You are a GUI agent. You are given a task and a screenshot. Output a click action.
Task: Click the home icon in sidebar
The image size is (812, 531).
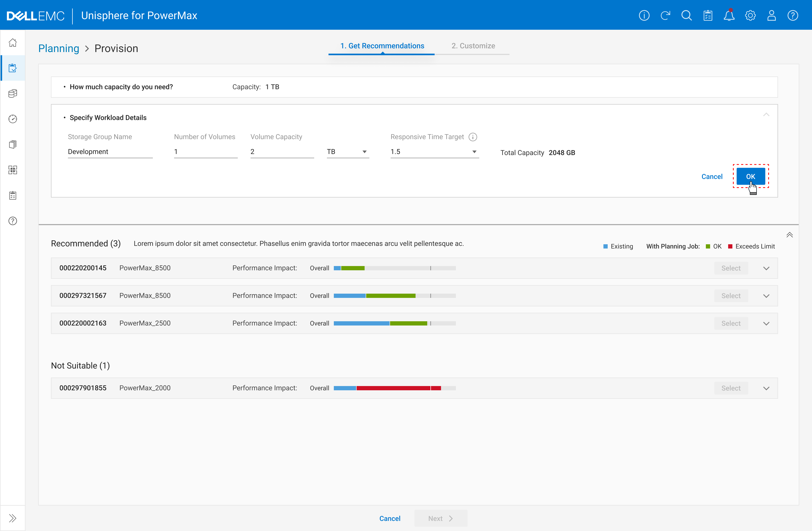pos(13,43)
